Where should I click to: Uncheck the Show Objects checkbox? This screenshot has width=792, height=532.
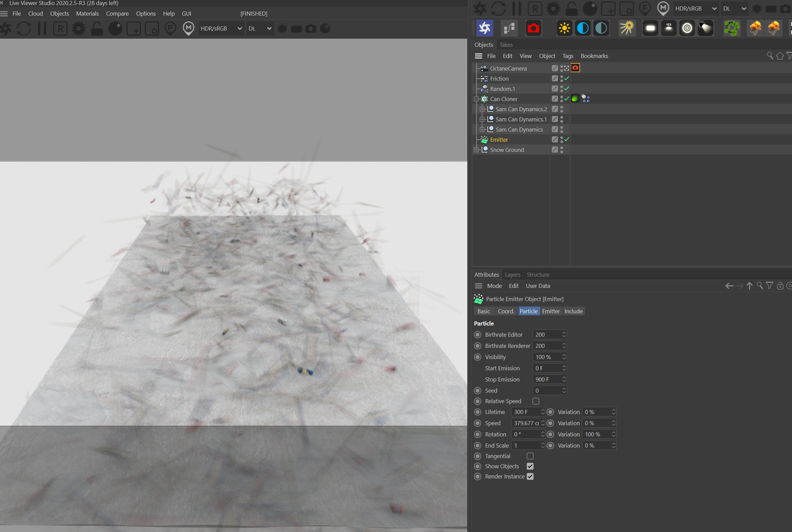(x=530, y=466)
